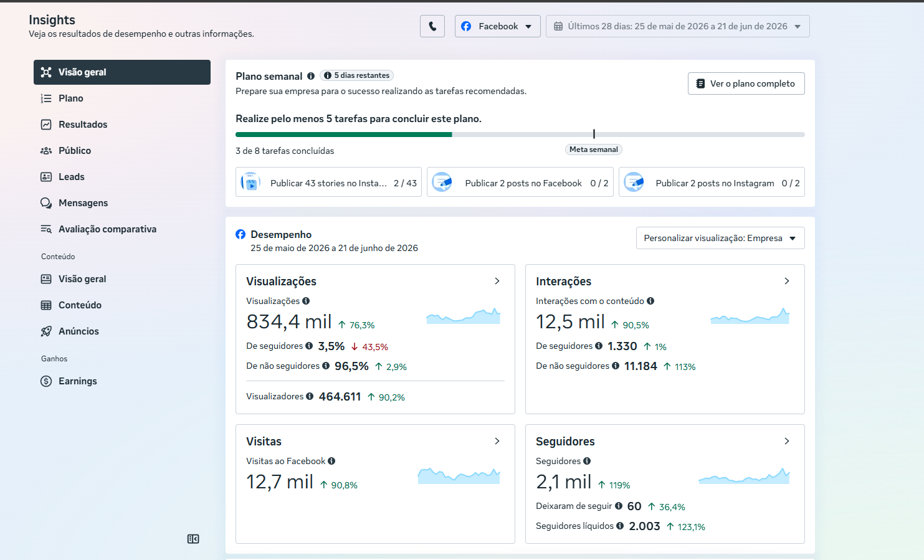Click the 5 dias restantes badge

[357, 75]
